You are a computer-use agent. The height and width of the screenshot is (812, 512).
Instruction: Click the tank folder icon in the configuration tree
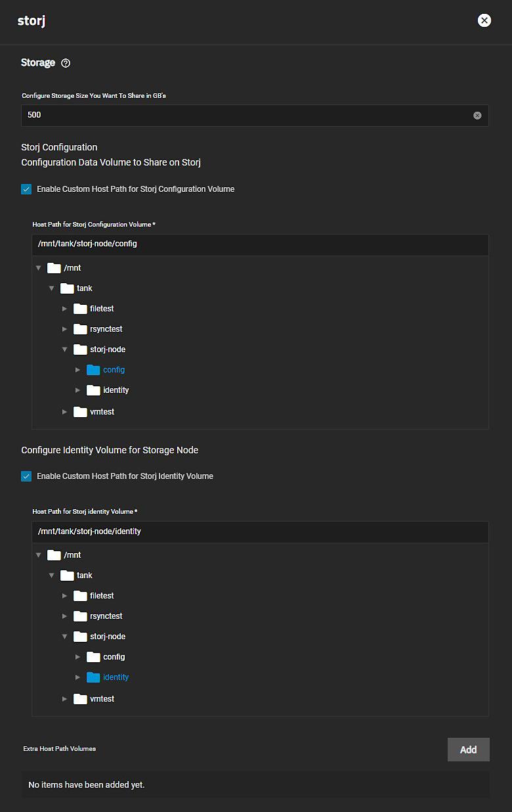[67, 288]
